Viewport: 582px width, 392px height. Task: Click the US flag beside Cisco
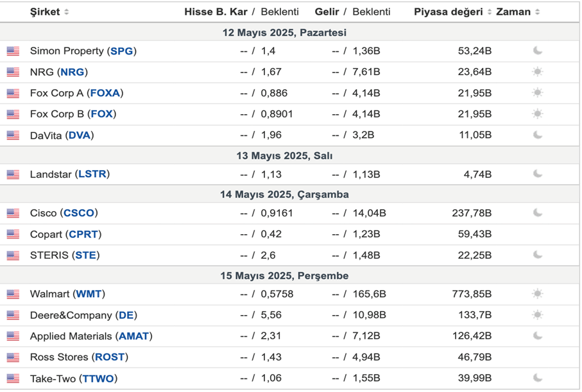tap(13, 213)
